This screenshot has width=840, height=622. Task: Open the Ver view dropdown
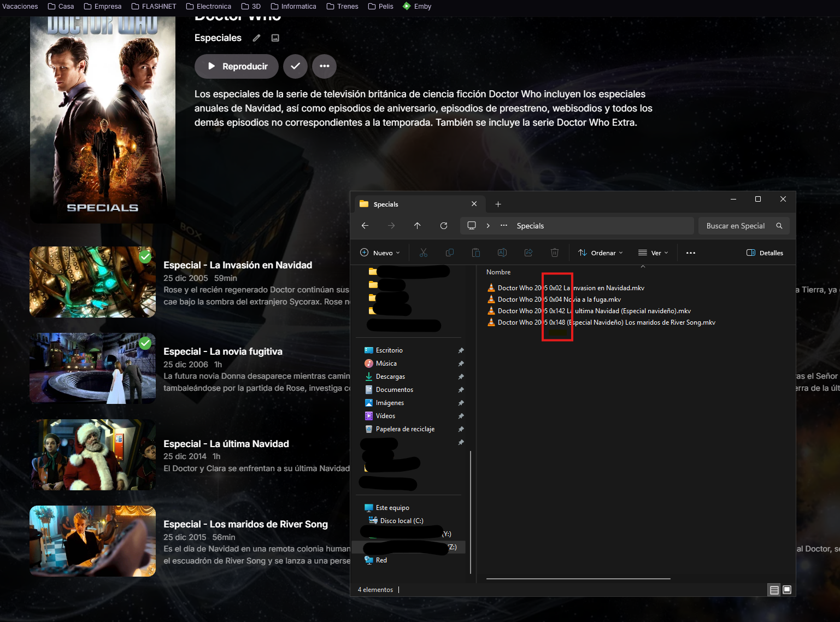pyautogui.click(x=654, y=253)
